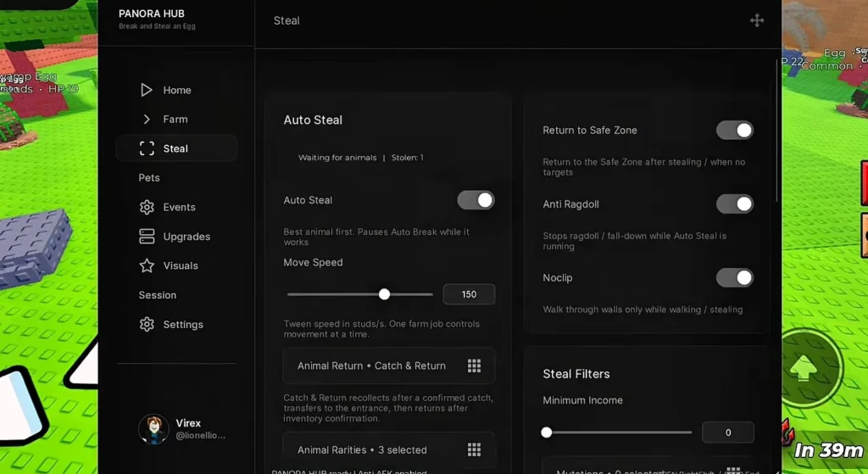Open the Animal Rarities selection dropdown
868x474 pixels.
(388, 449)
